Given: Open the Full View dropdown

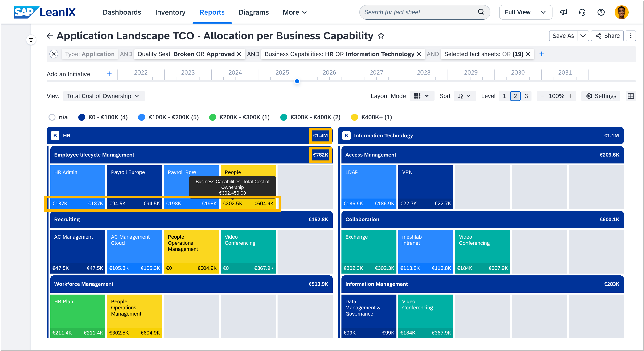Looking at the screenshot, I should pyautogui.click(x=525, y=12).
